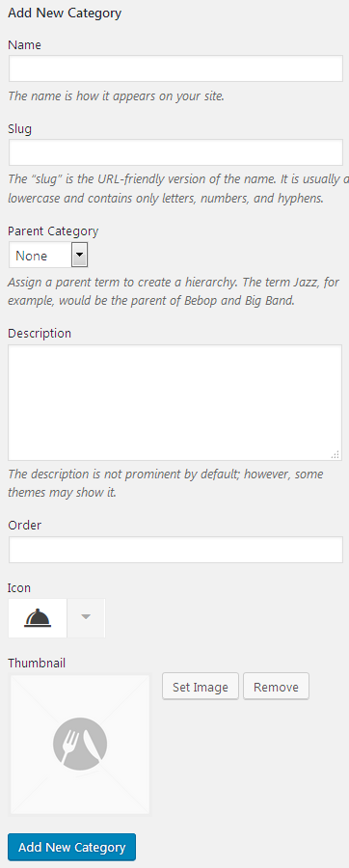Expand the Icon picker arrow
The image size is (349, 868).
[86, 618]
